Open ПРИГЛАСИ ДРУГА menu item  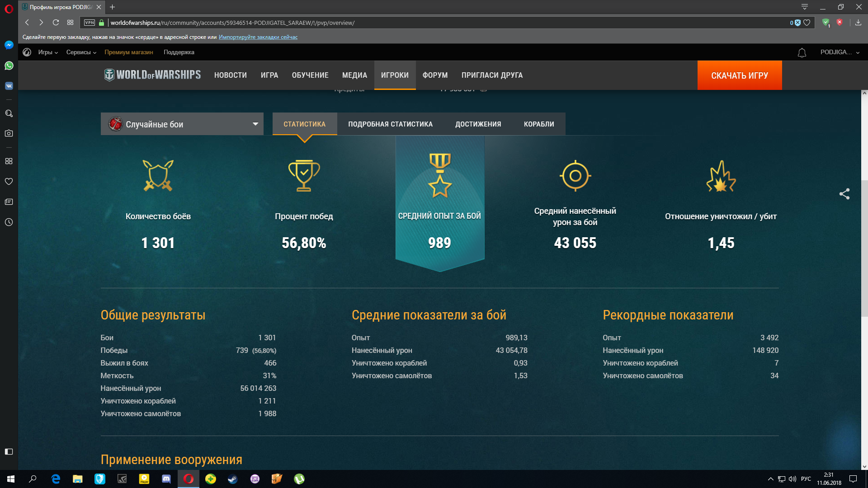(x=492, y=75)
